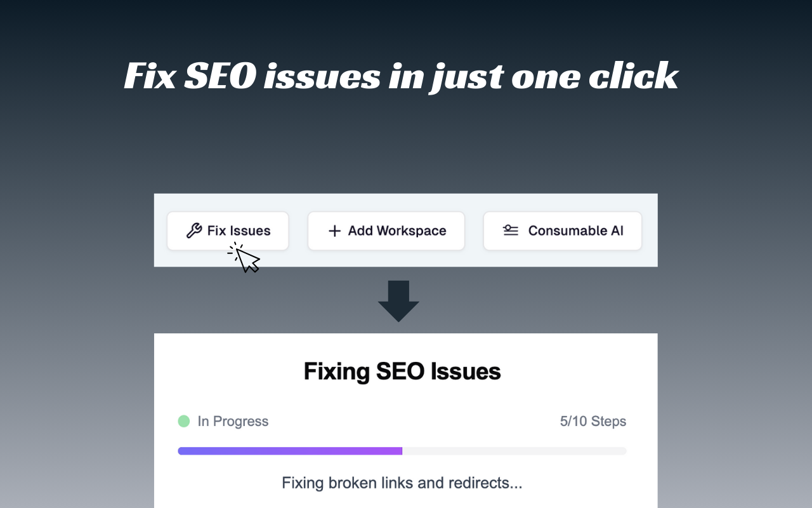Click the 5/10 Steps counter
Screen dimensions: 812x508
[593, 421]
